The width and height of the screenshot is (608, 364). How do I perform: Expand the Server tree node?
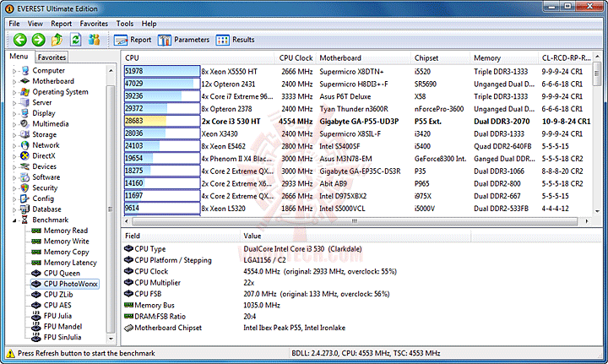click(x=14, y=103)
